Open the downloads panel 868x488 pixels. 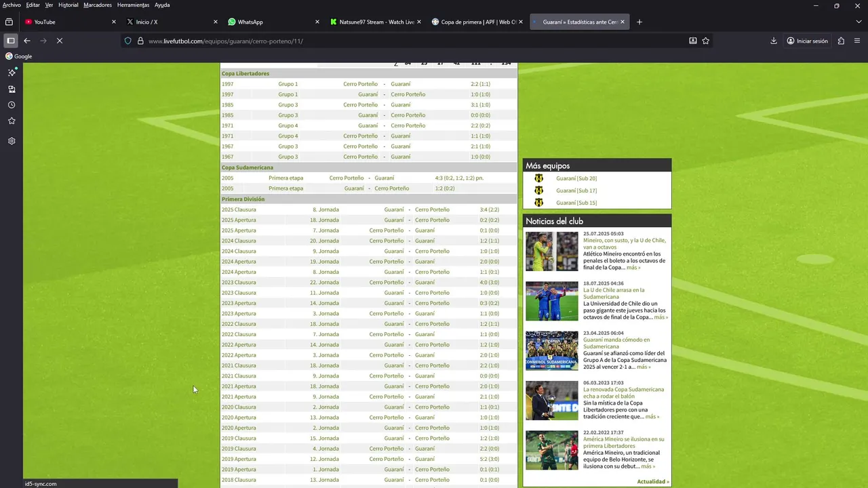774,41
